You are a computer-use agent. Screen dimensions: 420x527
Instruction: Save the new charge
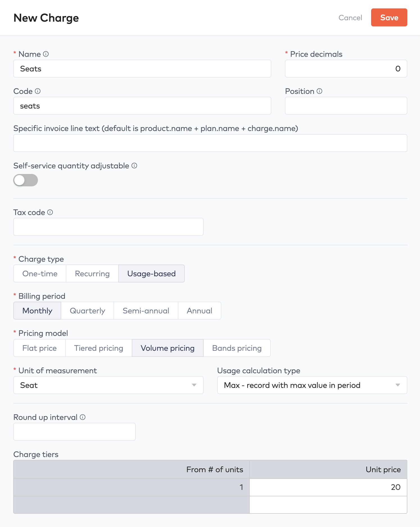click(x=389, y=17)
